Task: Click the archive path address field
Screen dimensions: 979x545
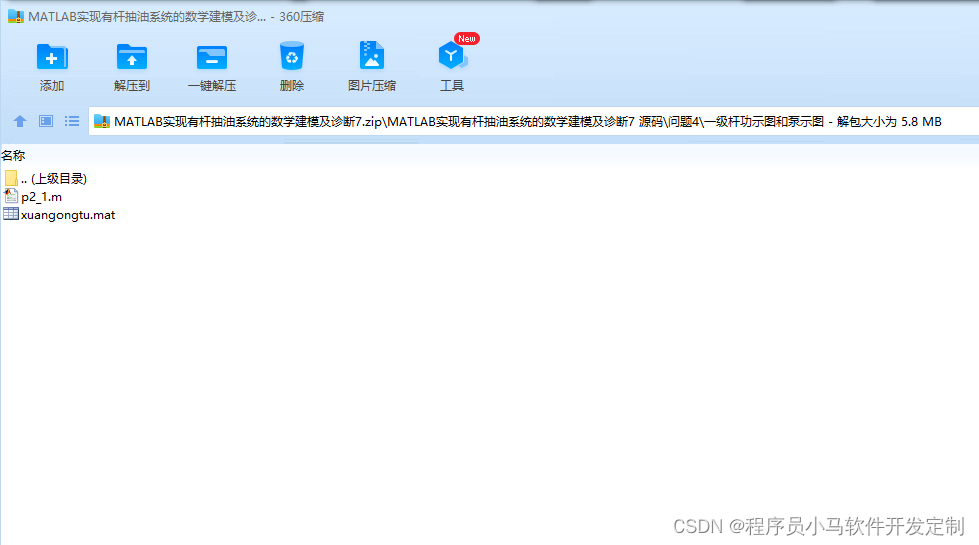Action: (x=534, y=122)
